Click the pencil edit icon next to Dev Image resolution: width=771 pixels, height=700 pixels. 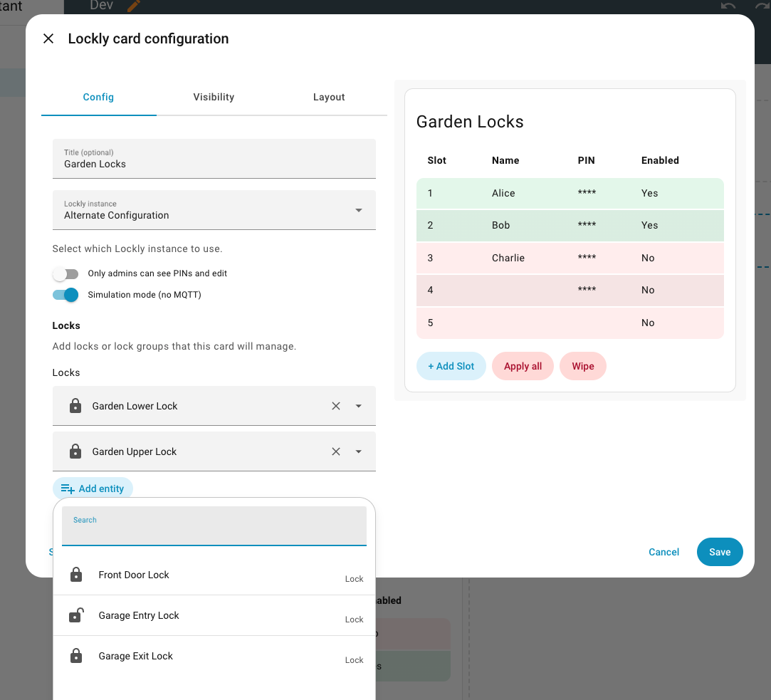coord(133,6)
